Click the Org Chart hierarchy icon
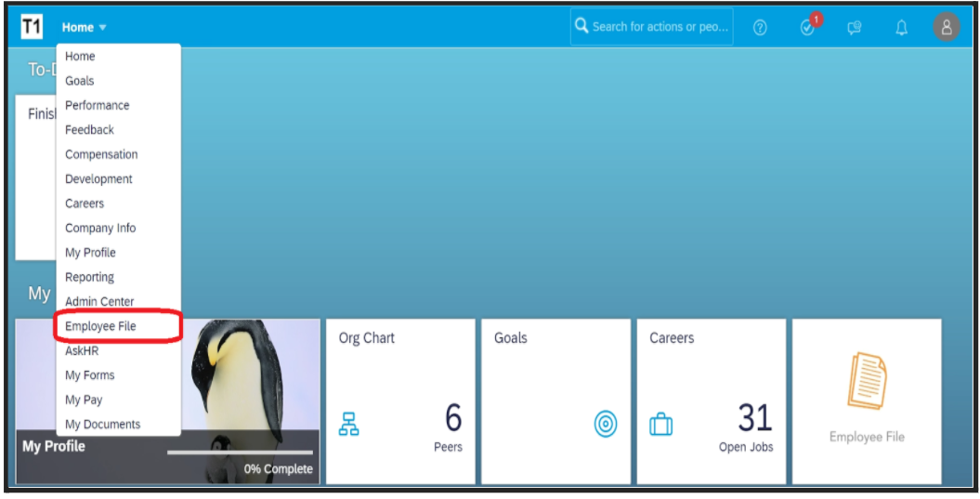This screenshot has height=499, width=980. tap(349, 425)
